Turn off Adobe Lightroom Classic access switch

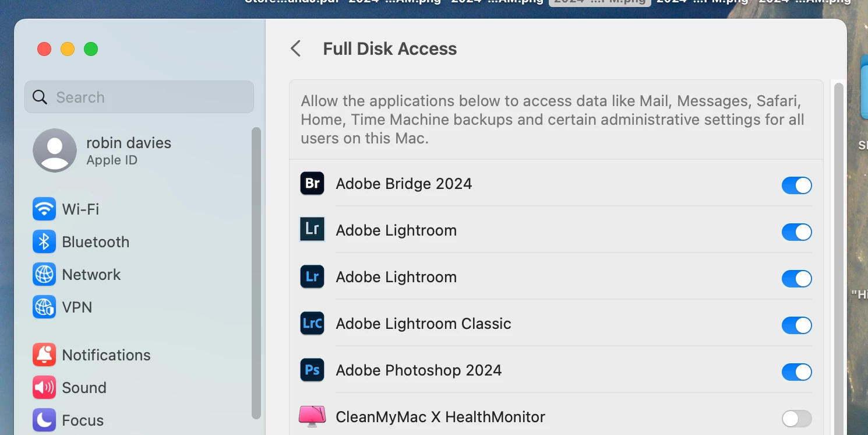pos(796,325)
